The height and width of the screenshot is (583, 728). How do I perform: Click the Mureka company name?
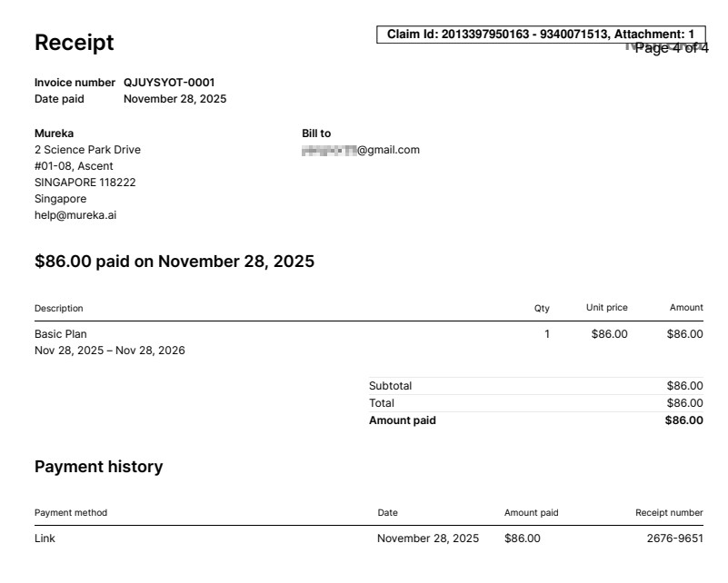click(54, 133)
